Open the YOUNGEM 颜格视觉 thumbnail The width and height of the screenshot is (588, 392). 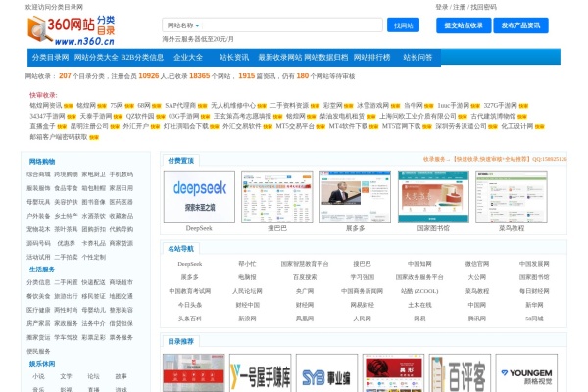(526, 372)
